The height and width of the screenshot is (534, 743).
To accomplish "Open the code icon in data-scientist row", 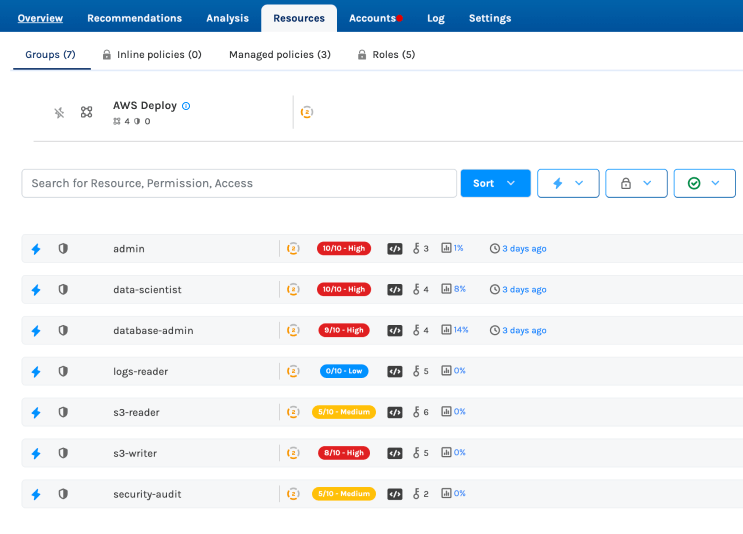I will 395,290.
